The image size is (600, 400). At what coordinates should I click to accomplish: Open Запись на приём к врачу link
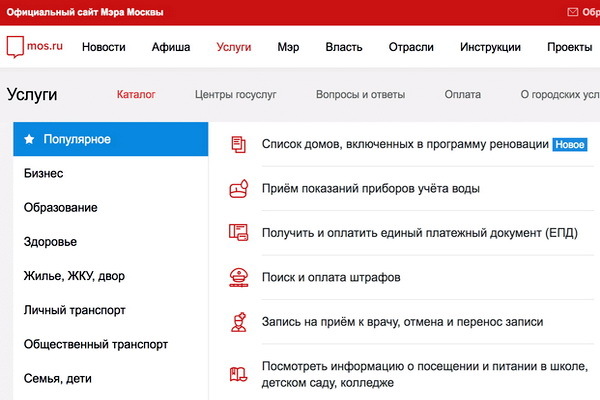coord(402,322)
